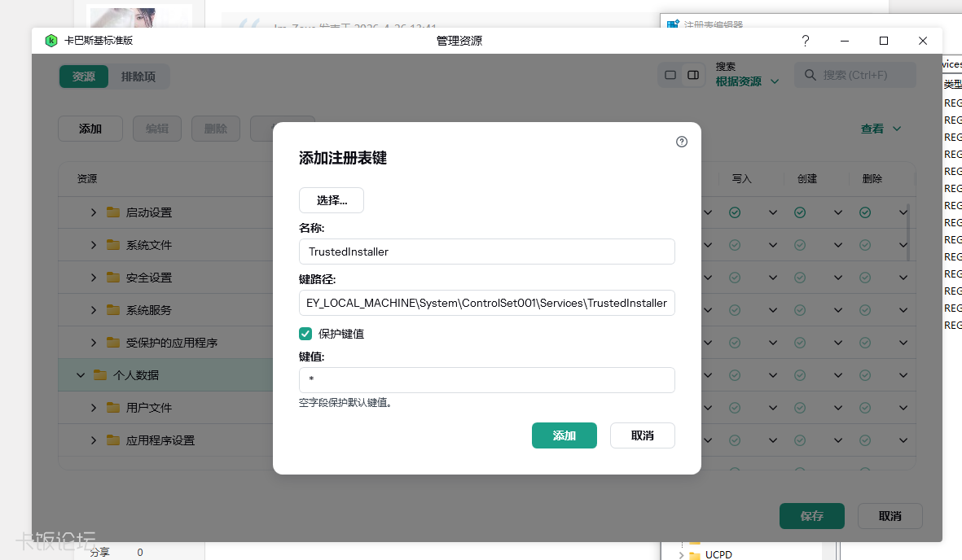Toggle 删除 permission for 启动设置
The height and width of the screenshot is (560, 962).
(x=864, y=212)
